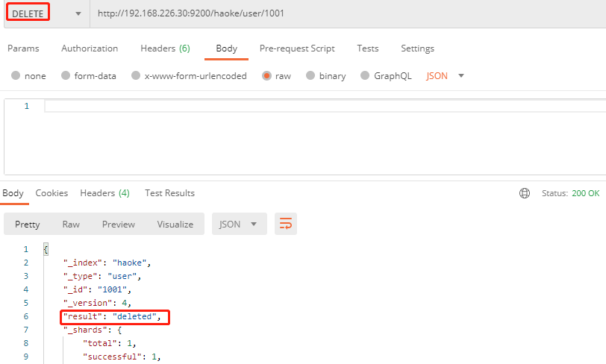The width and height of the screenshot is (606, 364).
Task: Click the "total": 1 response line
Action: (x=110, y=343)
